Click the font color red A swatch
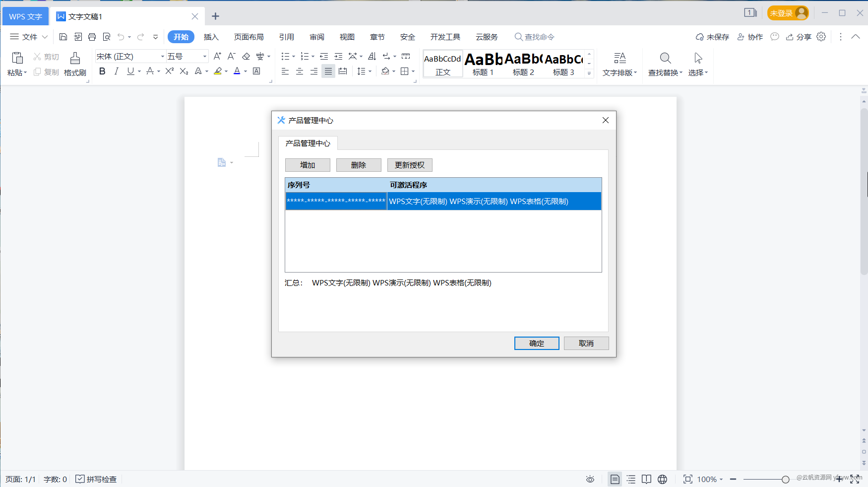 [x=237, y=71]
